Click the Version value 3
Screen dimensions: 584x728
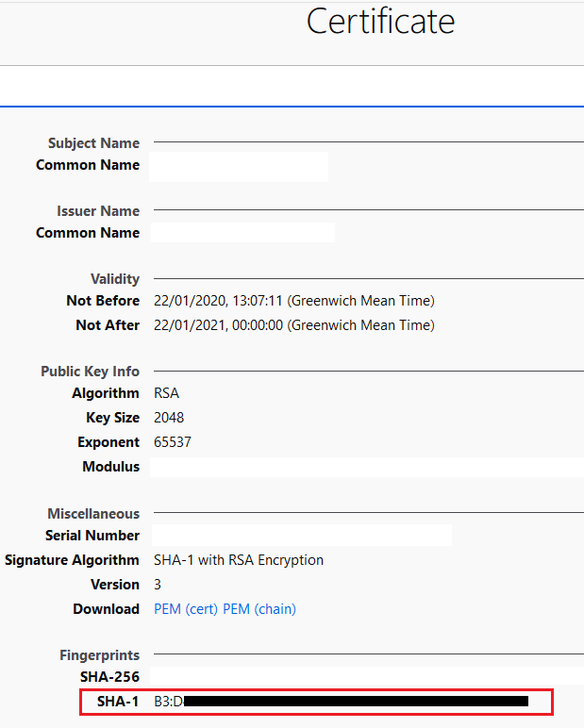point(158,585)
